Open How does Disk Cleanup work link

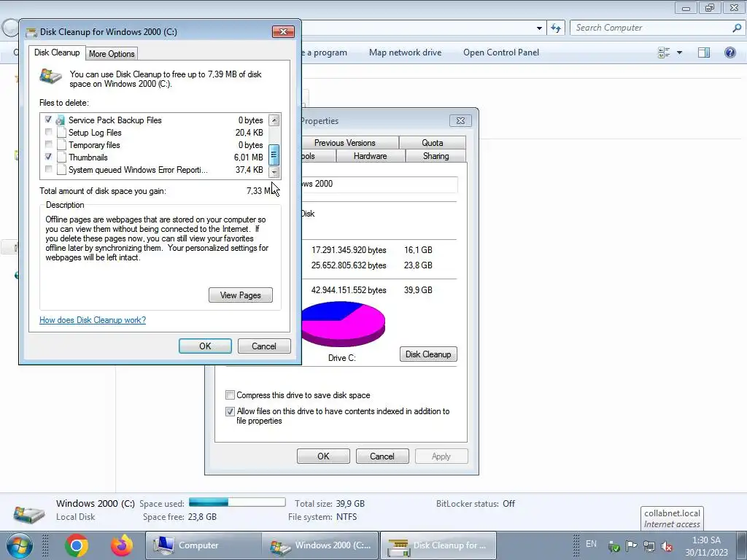(x=93, y=320)
